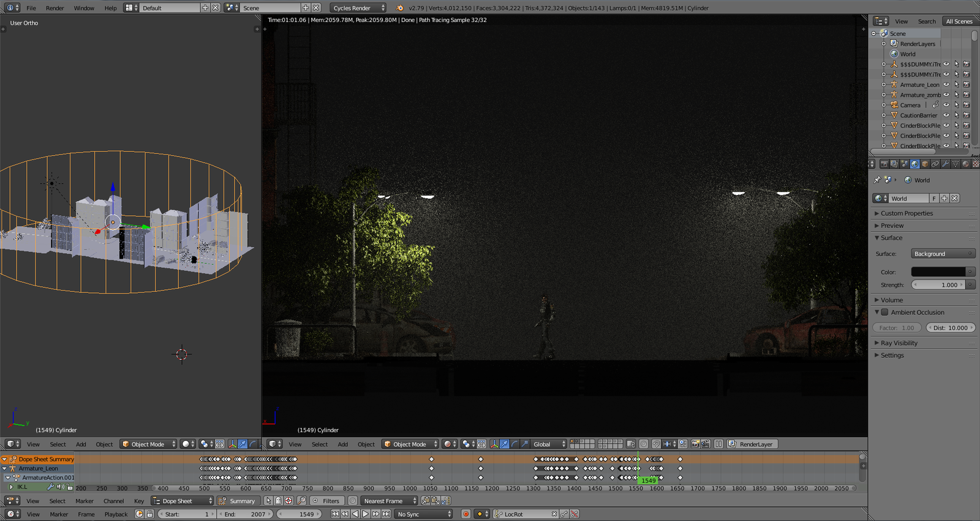Open the Render properties tab icon

point(884,164)
